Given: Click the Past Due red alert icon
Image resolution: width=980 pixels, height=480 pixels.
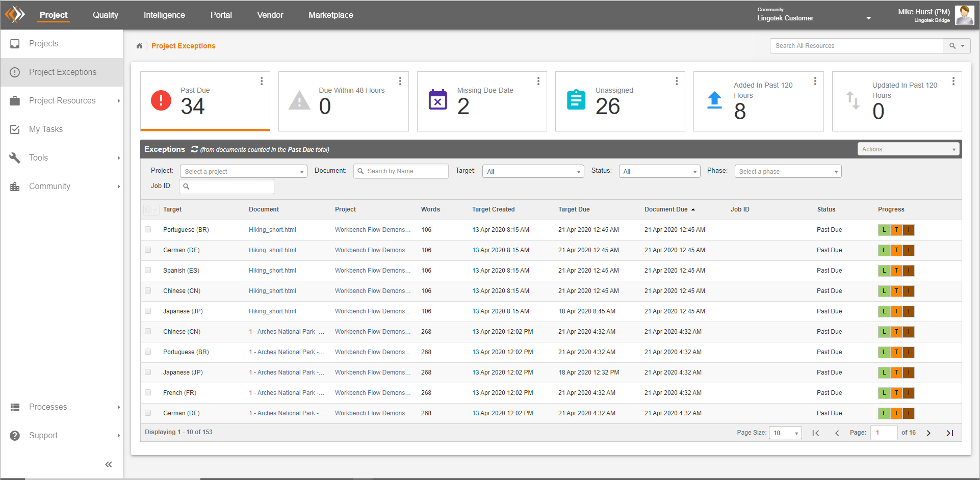Looking at the screenshot, I should click(x=161, y=100).
